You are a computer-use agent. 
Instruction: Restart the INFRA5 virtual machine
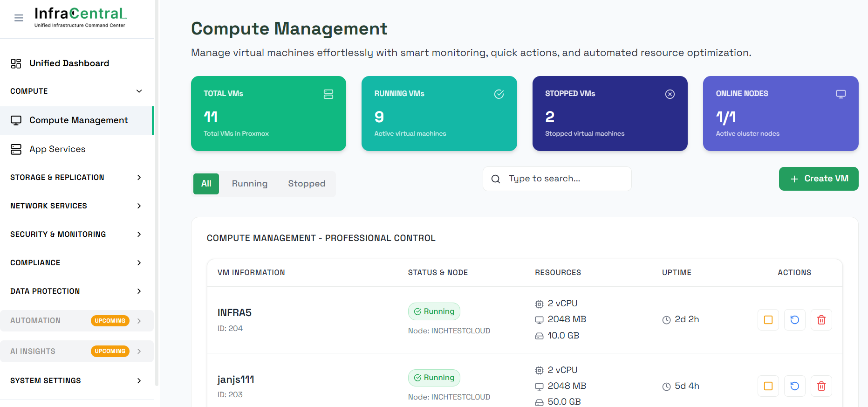pos(794,320)
